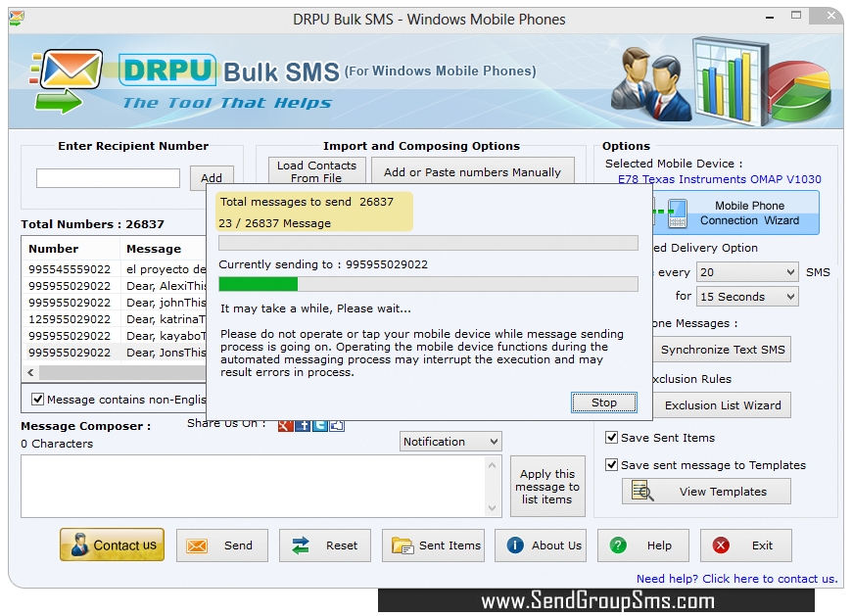The width and height of the screenshot is (852, 616).
Task: Click Synchronize Text SMS button
Action: click(722, 350)
